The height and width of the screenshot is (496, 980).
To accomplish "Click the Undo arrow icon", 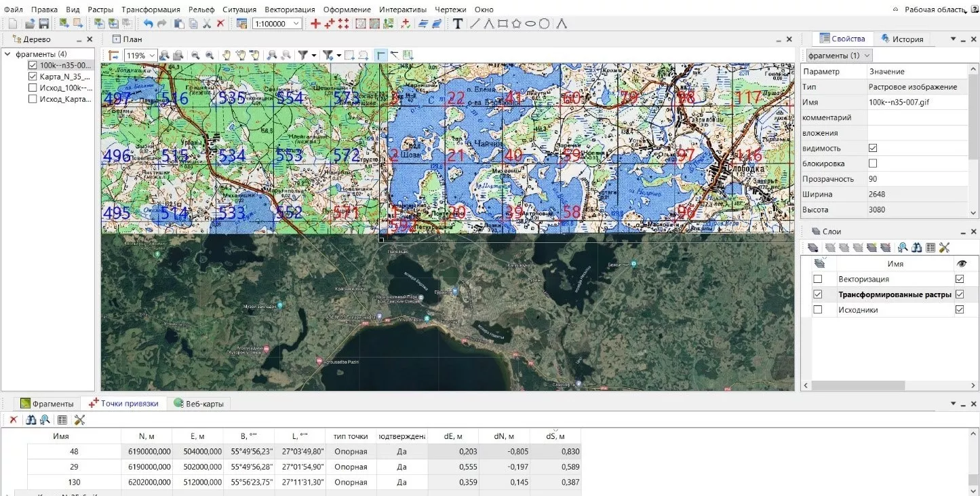I will tap(148, 24).
